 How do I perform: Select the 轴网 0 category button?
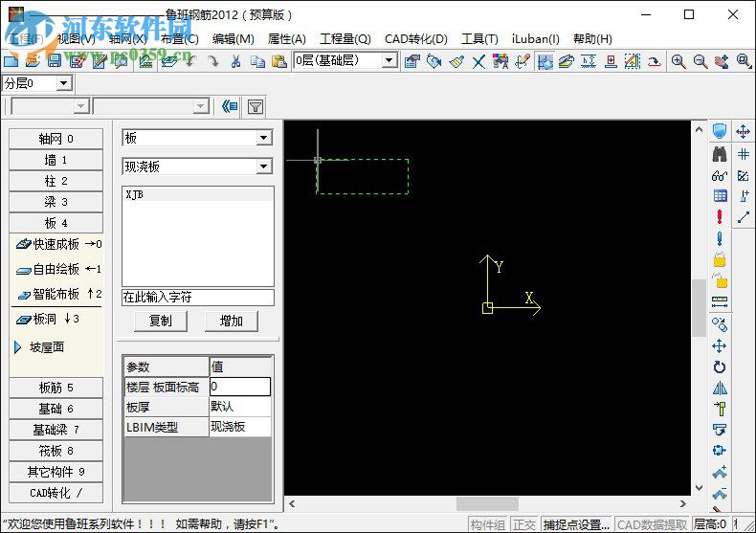(56, 139)
